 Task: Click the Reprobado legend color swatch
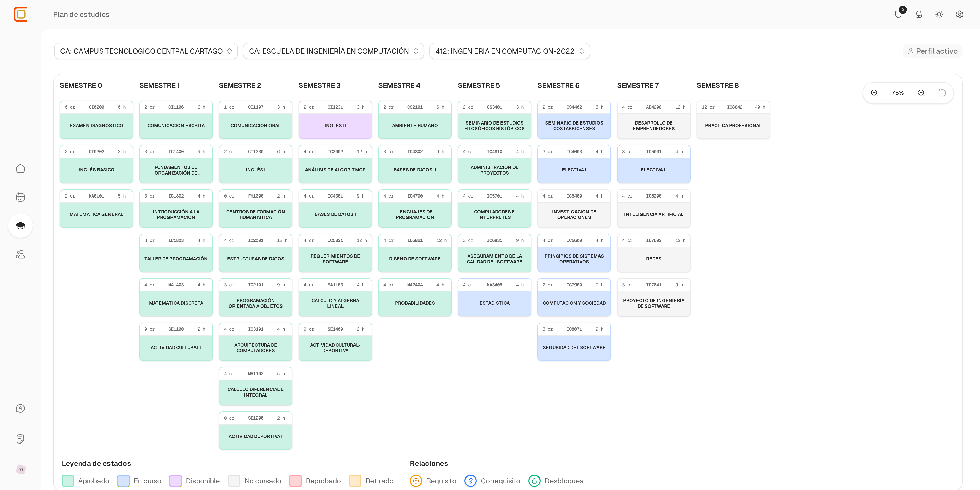click(296, 481)
